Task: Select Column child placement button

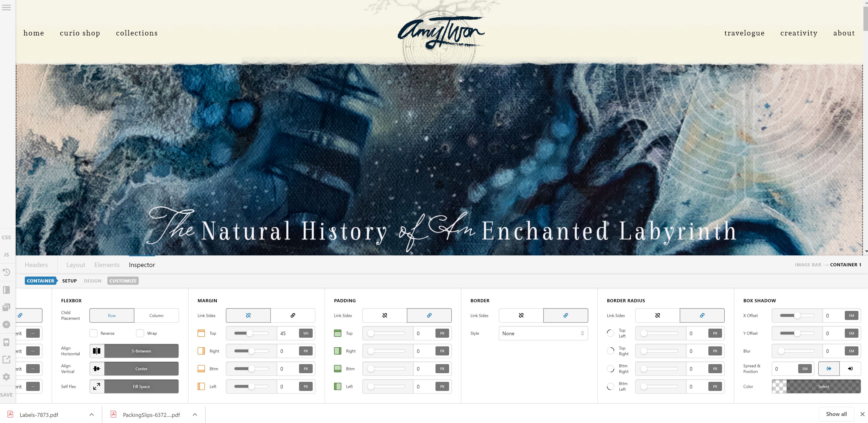Action: click(156, 315)
